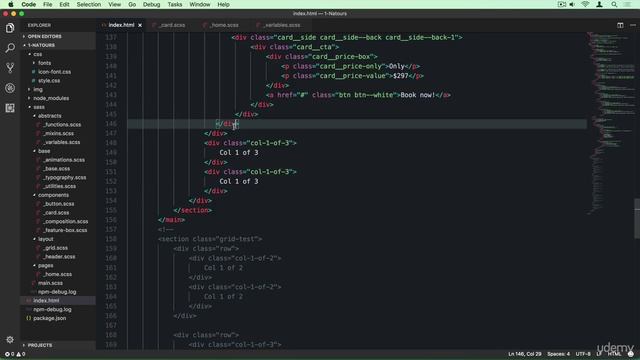Collapse the 1-NATOURS project root
640x360 pixels.
(x=58, y=45)
